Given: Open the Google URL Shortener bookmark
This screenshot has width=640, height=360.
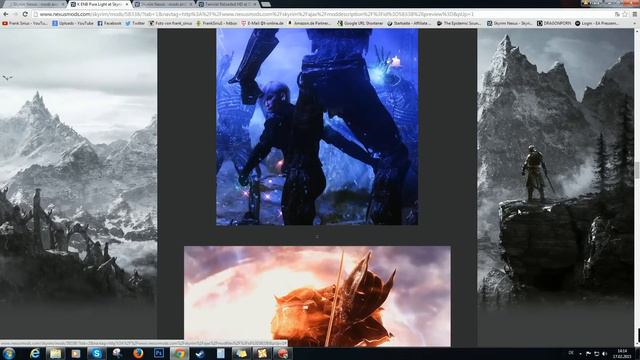Looking at the screenshot, I should click(360, 23).
